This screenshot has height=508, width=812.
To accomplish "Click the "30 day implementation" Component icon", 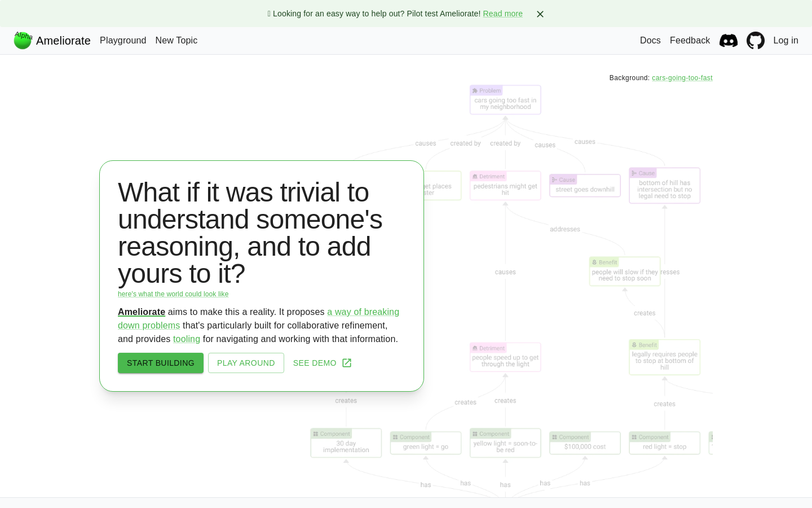I will (x=316, y=434).
